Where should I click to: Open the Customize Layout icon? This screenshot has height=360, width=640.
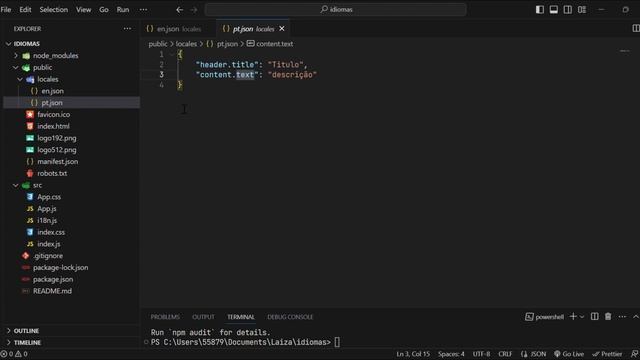[x=582, y=9]
